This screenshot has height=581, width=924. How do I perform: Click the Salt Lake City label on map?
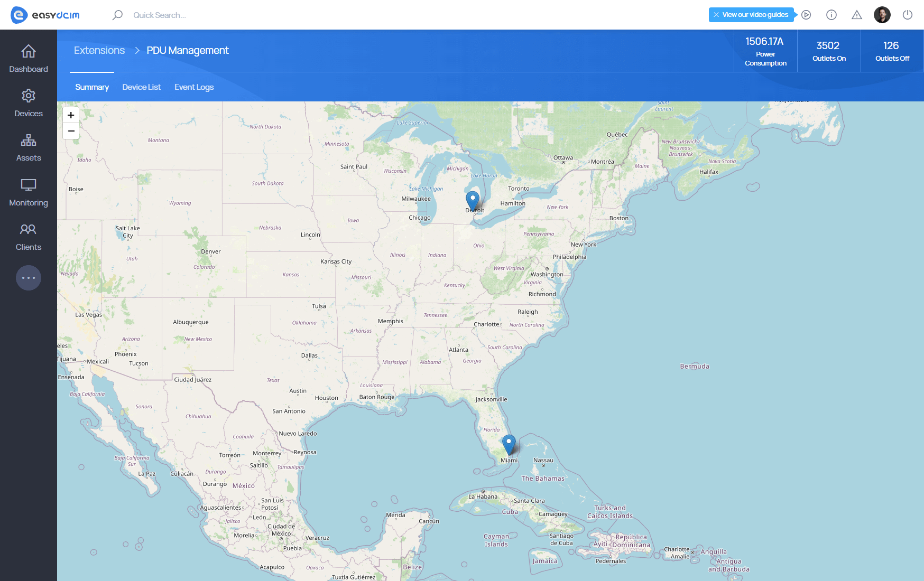pyautogui.click(x=128, y=232)
